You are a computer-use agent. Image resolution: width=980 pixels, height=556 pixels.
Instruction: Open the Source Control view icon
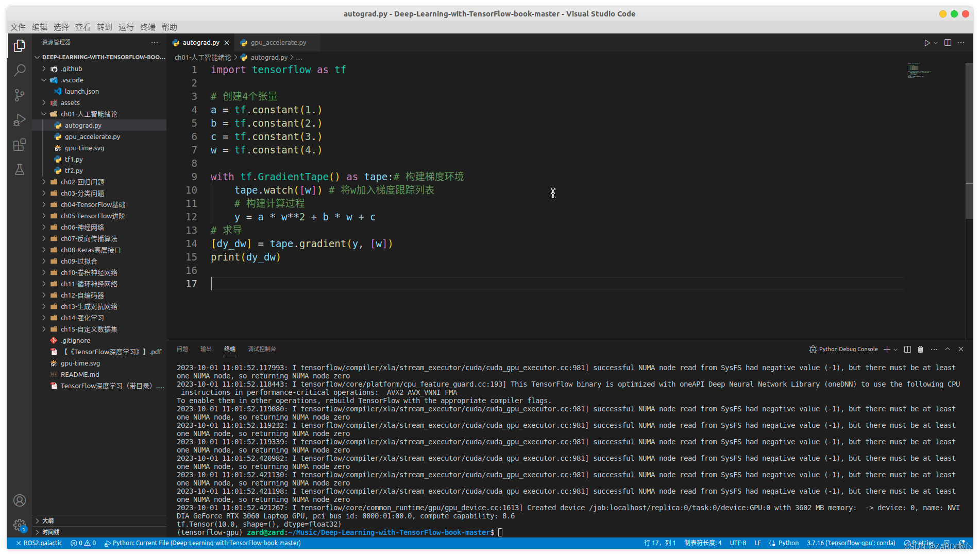click(x=20, y=95)
